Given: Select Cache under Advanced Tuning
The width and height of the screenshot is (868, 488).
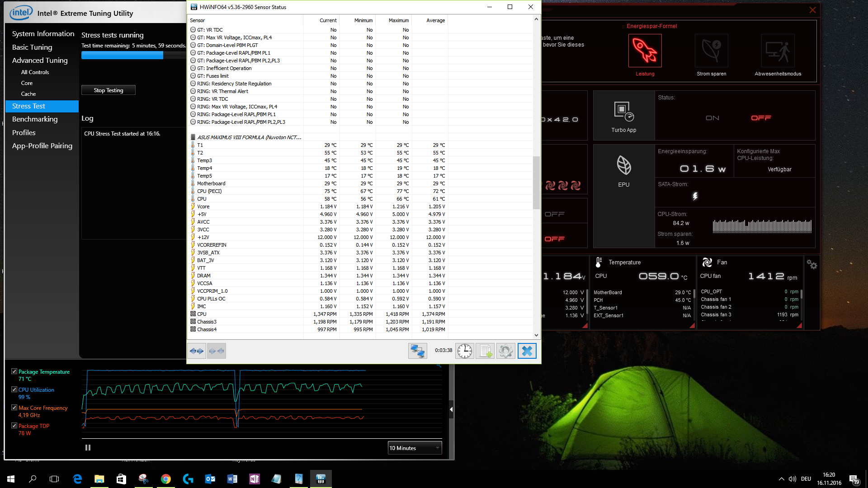Looking at the screenshot, I should 28,94.
